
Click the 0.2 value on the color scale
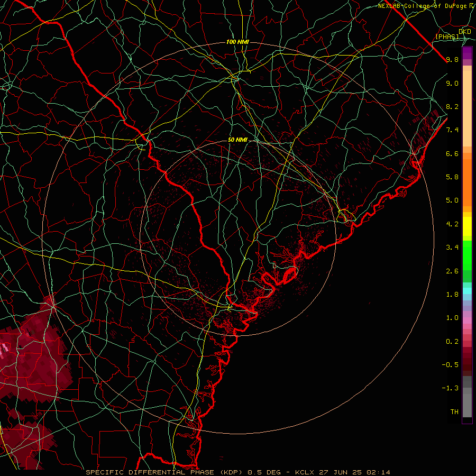[x=452, y=342]
